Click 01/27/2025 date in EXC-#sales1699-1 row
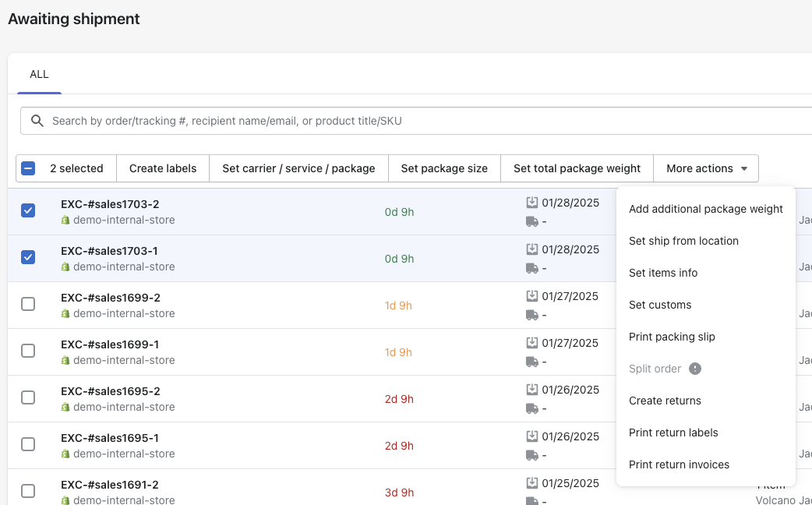 point(570,343)
